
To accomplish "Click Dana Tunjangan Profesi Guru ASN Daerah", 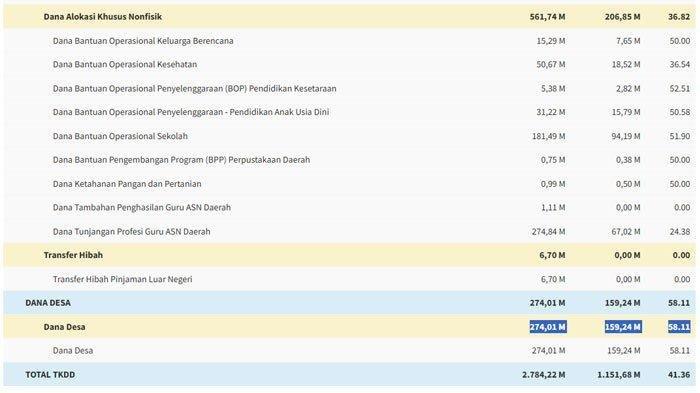I will click(x=131, y=231).
